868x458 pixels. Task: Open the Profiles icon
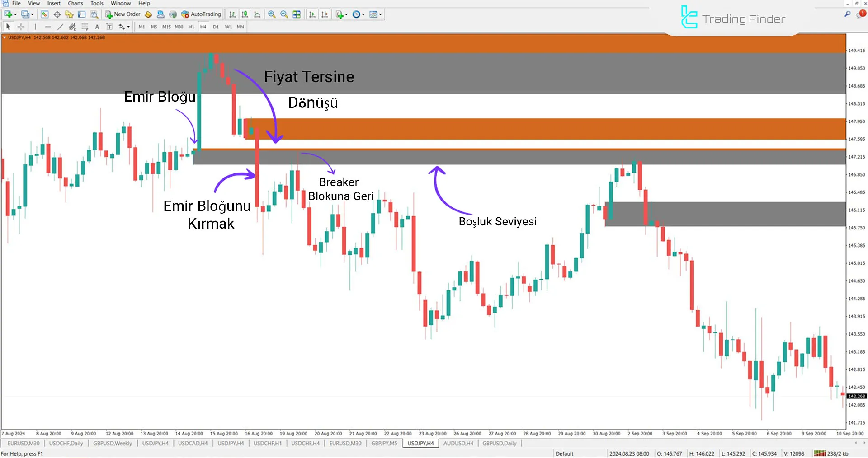pos(25,14)
